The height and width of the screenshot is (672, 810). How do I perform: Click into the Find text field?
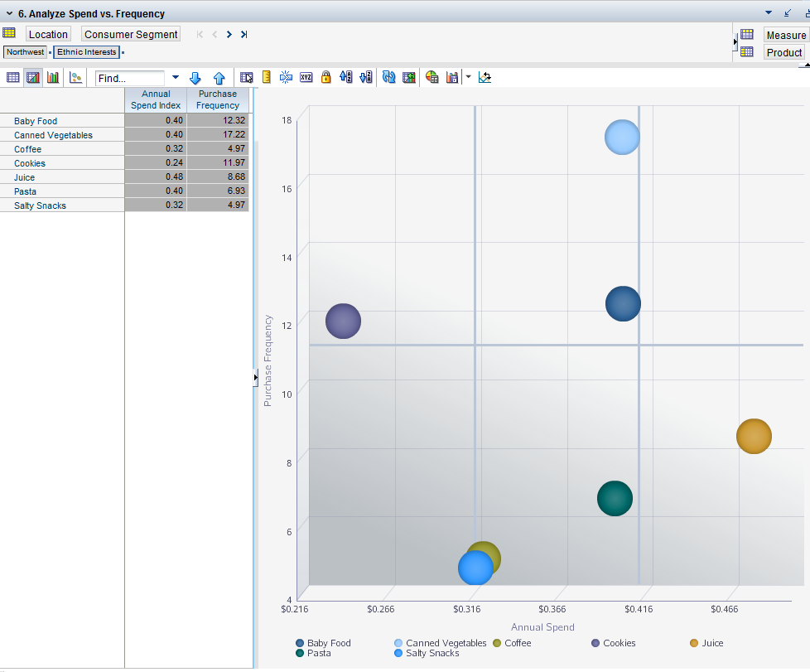point(131,78)
